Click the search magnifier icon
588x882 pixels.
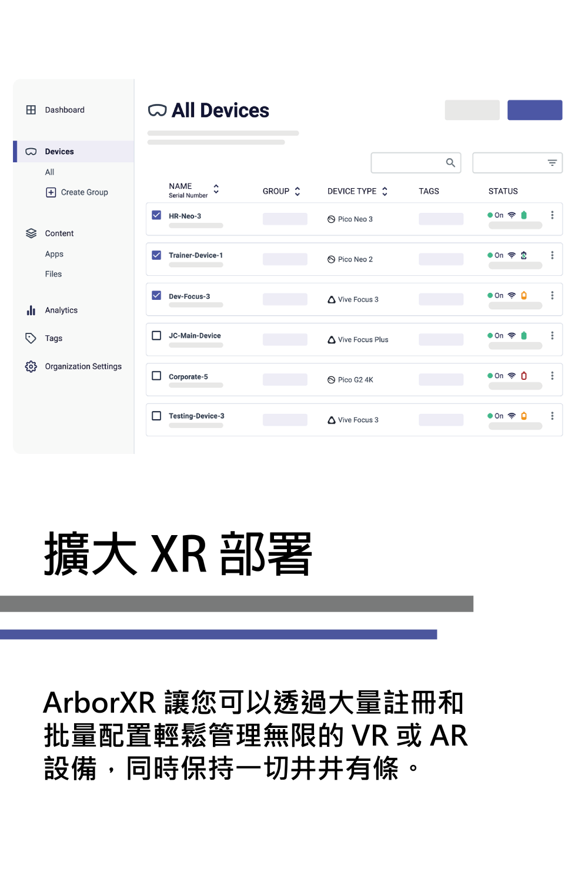450,163
